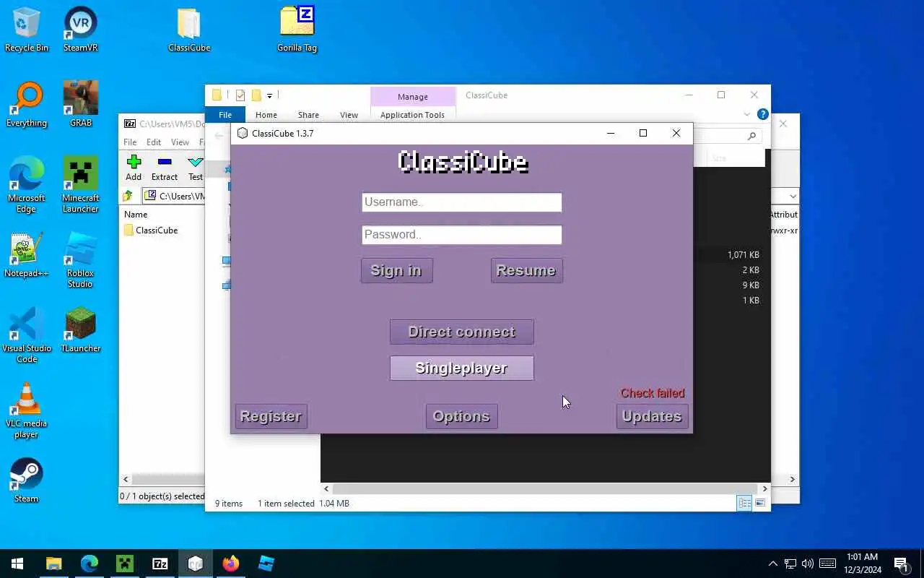Screen dimensions: 924x578
Task: Open ClassiCube Options
Action: click(x=461, y=416)
